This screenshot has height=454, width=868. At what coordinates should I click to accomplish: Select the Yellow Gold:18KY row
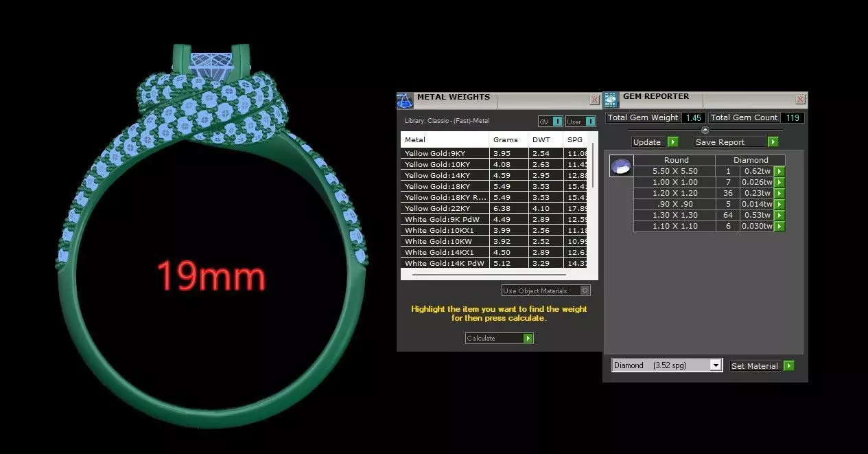494,186
